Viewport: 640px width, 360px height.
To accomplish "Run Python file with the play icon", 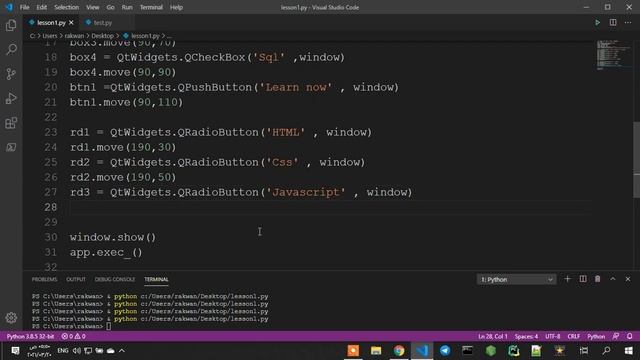I will pos(598,23).
